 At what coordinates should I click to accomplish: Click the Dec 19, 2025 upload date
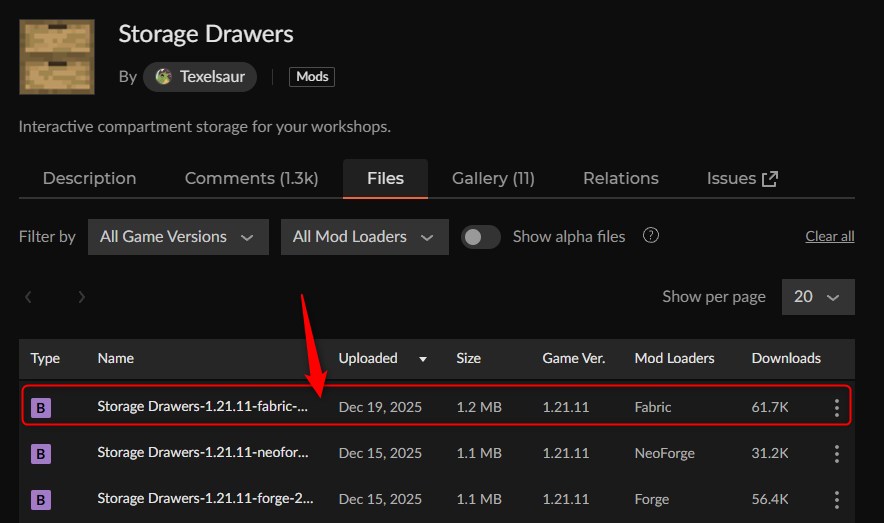380,407
